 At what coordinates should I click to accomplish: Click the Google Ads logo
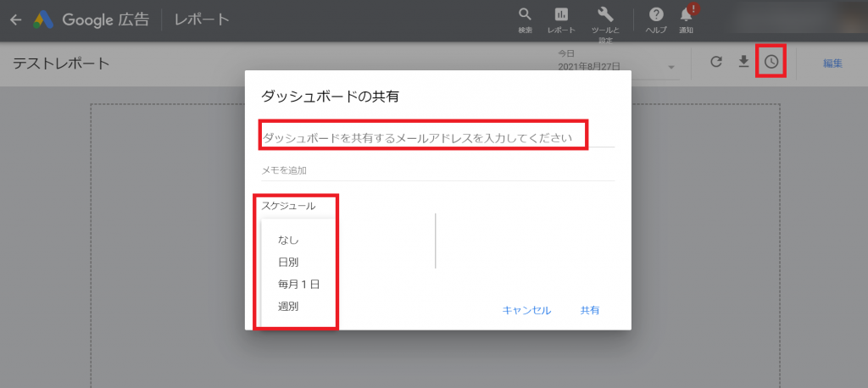point(42,20)
